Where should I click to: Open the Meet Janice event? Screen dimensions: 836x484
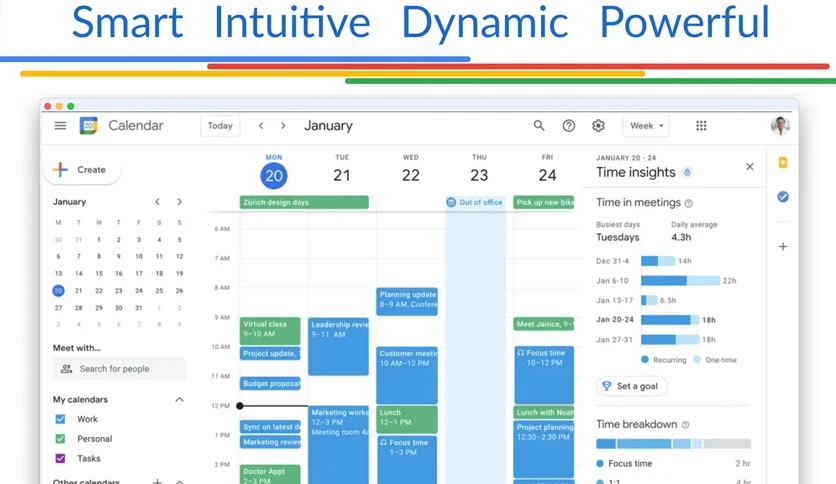point(544,324)
